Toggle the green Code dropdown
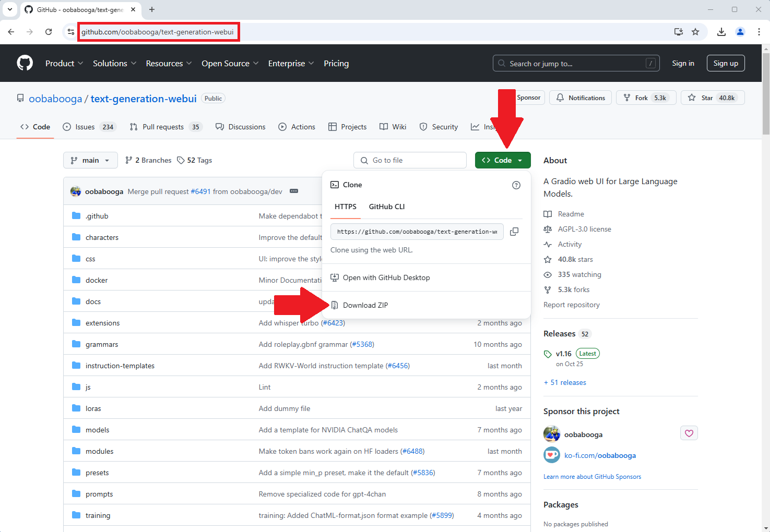The width and height of the screenshot is (770, 532). pos(503,160)
